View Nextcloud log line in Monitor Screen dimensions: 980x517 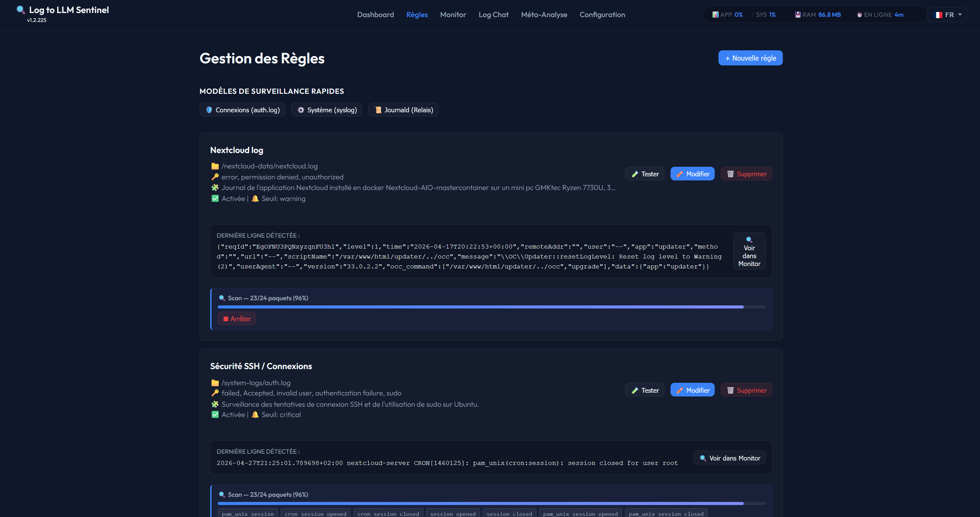pos(749,251)
